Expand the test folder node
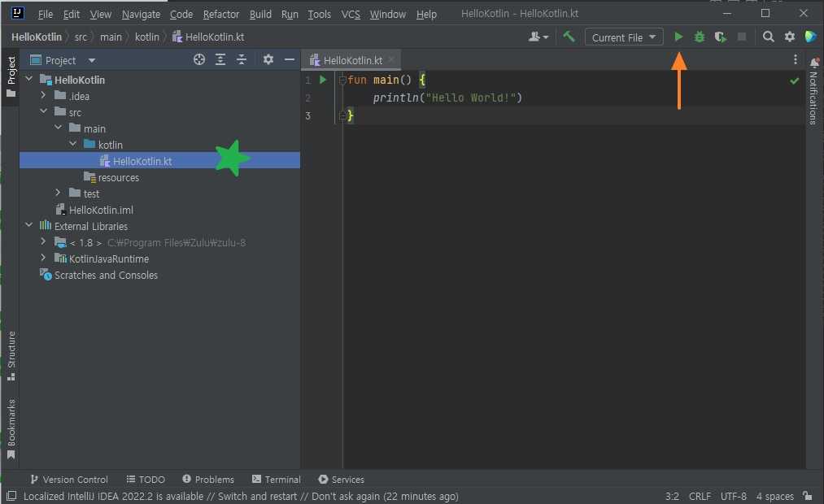This screenshot has height=504, width=824. (59, 193)
